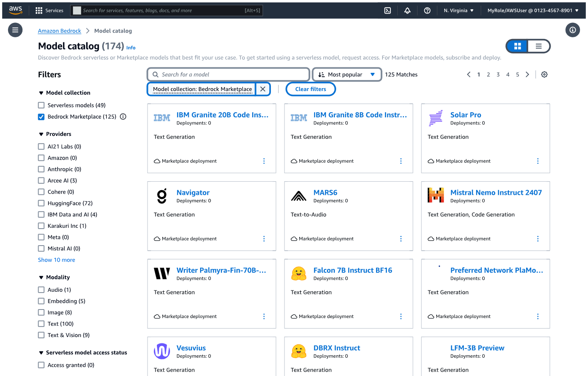Collapse the Providers filter section
Viewport: 588px width, 376px height.
41,134
